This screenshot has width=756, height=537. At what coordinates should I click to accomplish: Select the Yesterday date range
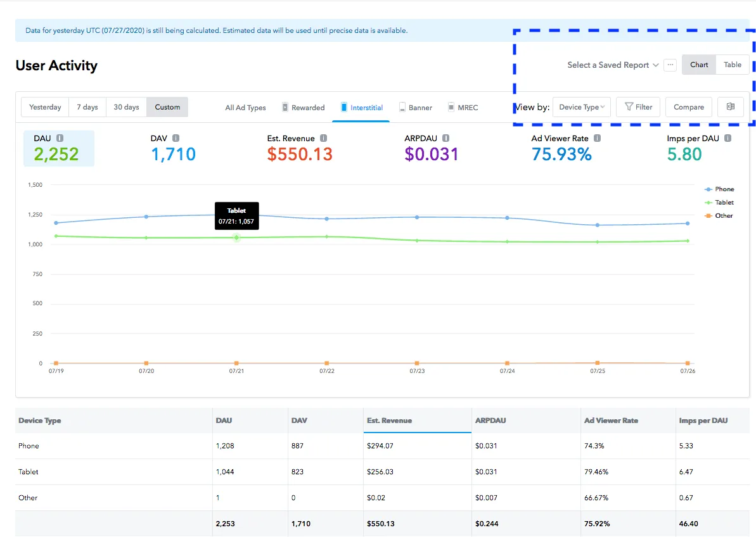[x=46, y=107]
